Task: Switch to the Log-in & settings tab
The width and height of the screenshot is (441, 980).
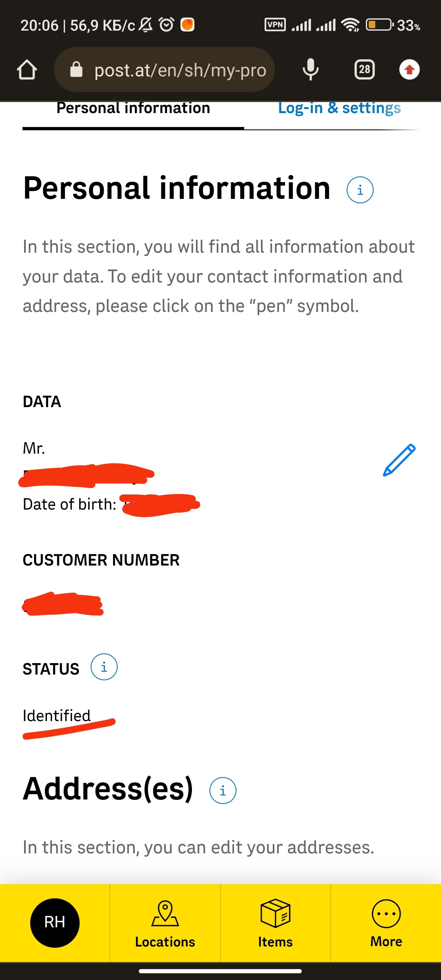Action: coord(339,109)
